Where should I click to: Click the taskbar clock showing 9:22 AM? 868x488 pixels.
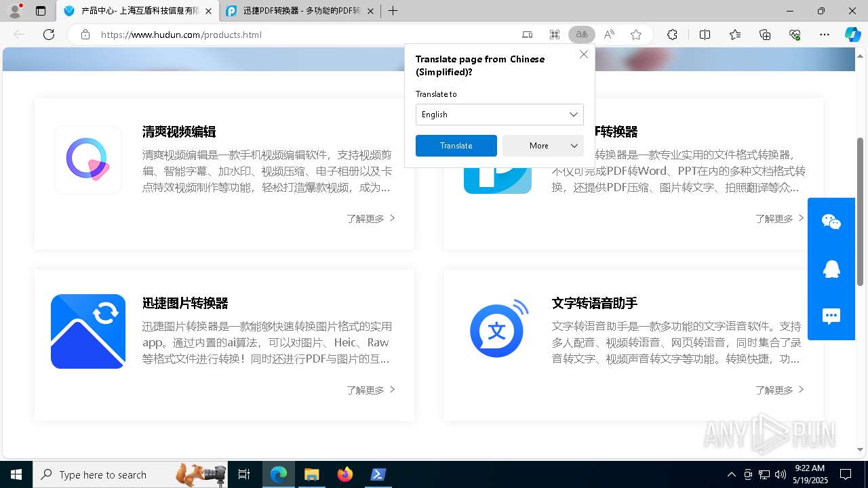(x=809, y=474)
